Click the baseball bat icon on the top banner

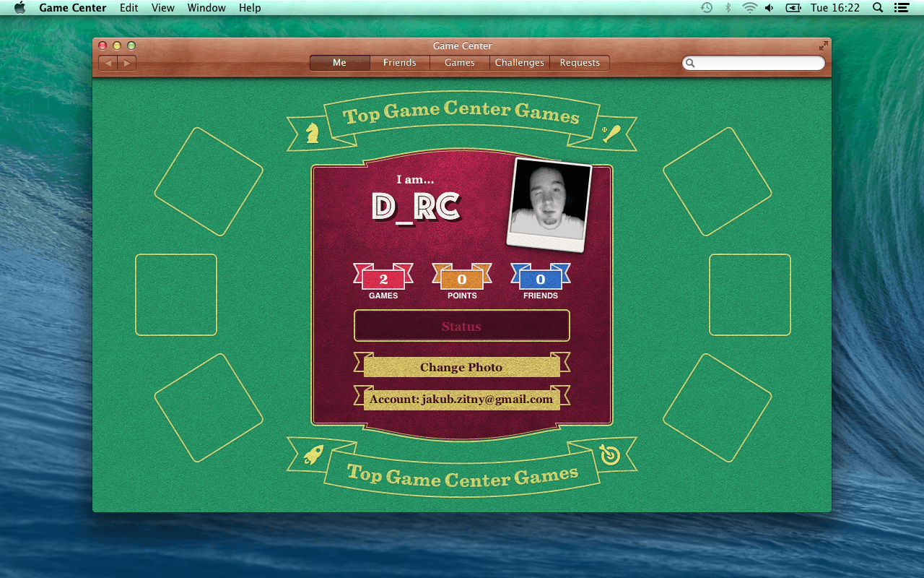pos(611,132)
